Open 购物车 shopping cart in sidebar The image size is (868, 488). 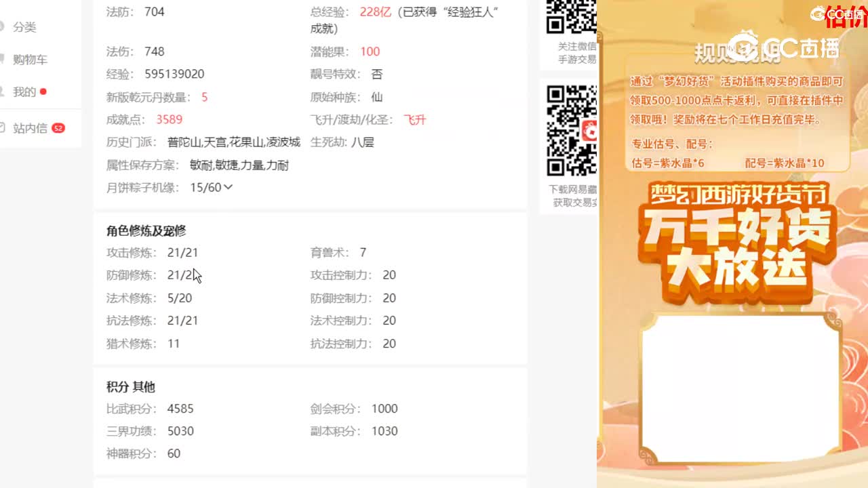pyautogui.click(x=30, y=60)
